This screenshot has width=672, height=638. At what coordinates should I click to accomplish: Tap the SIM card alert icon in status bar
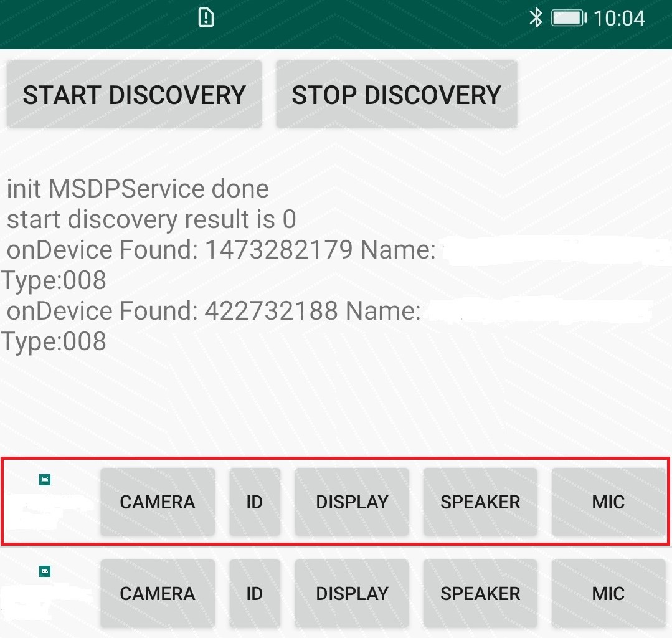tap(206, 18)
